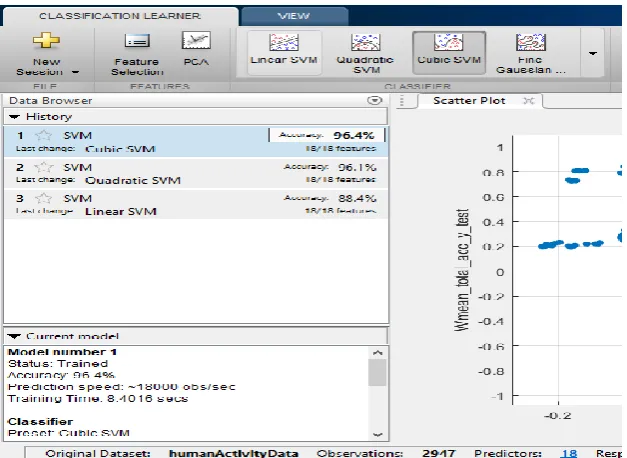627x458 pixels.
Task: Star model 2 Quadratic SVM as favorite
Action: click(x=43, y=167)
